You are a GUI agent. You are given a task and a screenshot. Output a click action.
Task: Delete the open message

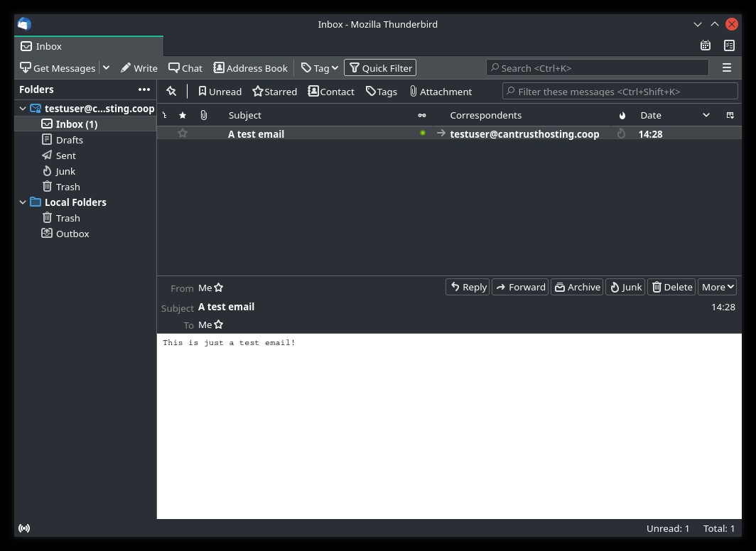(x=671, y=287)
